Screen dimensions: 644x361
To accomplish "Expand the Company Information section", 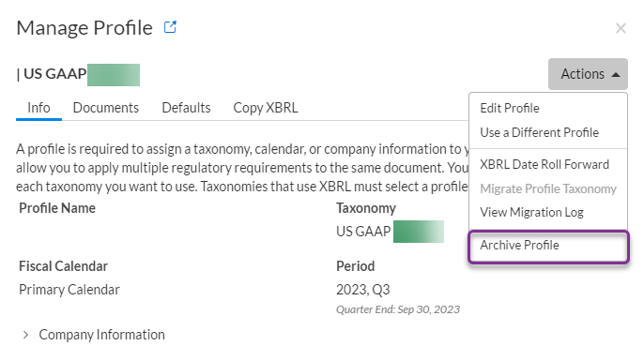I will [94, 335].
